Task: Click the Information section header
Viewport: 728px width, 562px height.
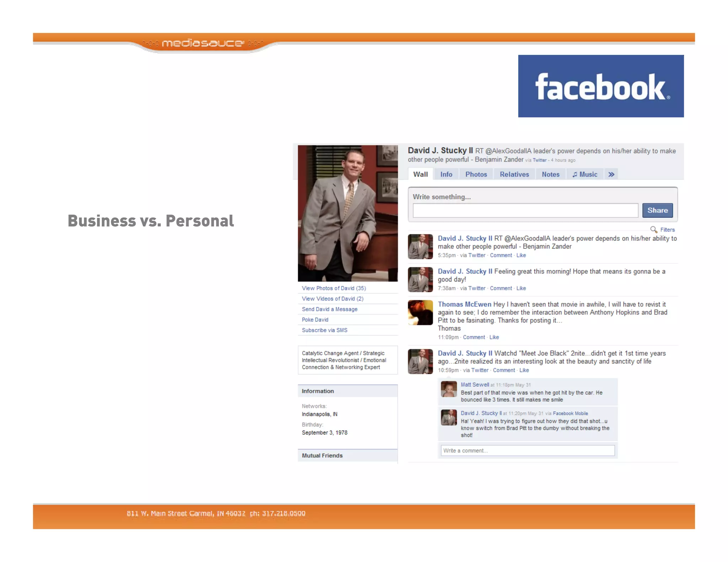Action: (x=348, y=391)
